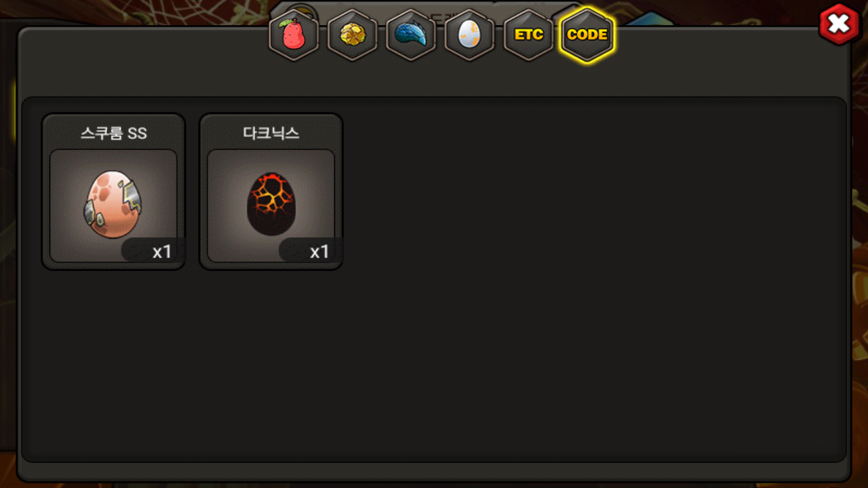Open the 다크닉스 item card frame
This screenshot has height=488, width=868.
pos(271,191)
